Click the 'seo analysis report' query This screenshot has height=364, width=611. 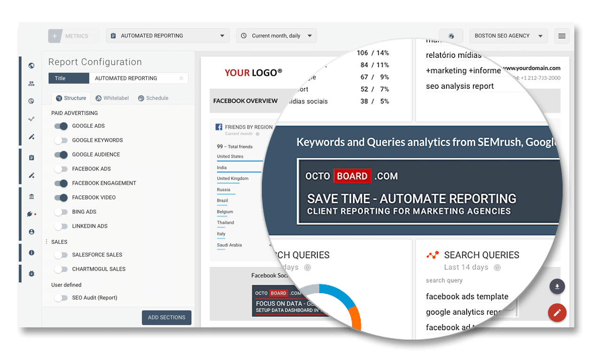tap(460, 86)
